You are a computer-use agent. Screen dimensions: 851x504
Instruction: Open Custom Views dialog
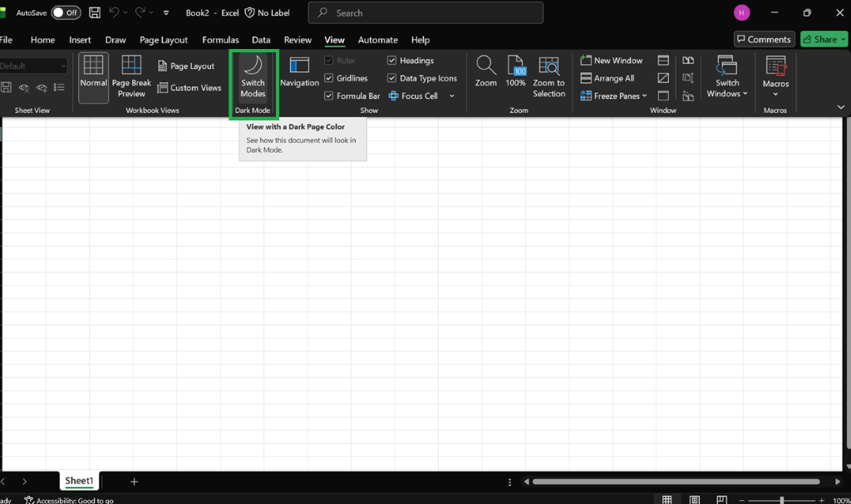coord(189,88)
